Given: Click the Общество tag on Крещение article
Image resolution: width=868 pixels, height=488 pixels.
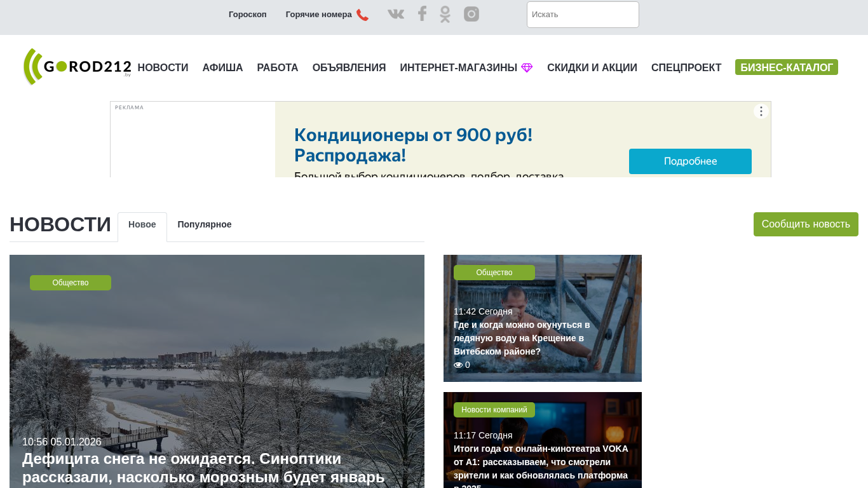Looking at the screenshot, I should 494,273.
